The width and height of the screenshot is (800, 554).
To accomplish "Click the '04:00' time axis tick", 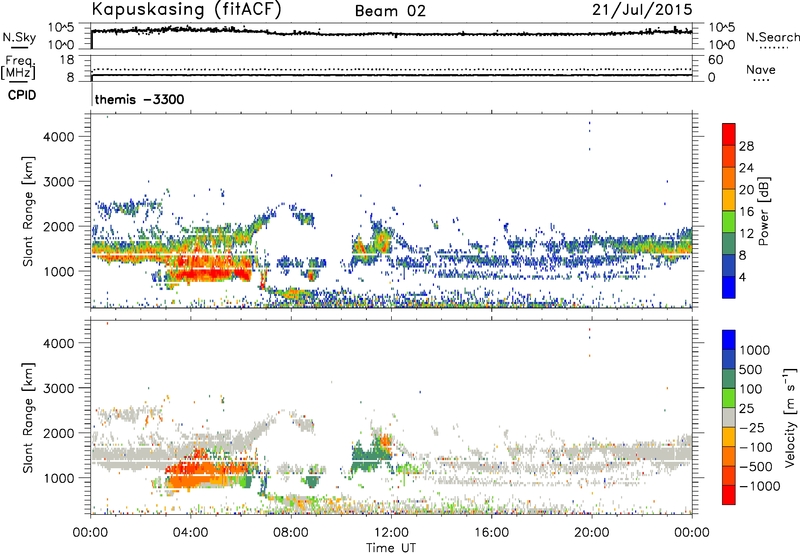I will click(191, 533).
